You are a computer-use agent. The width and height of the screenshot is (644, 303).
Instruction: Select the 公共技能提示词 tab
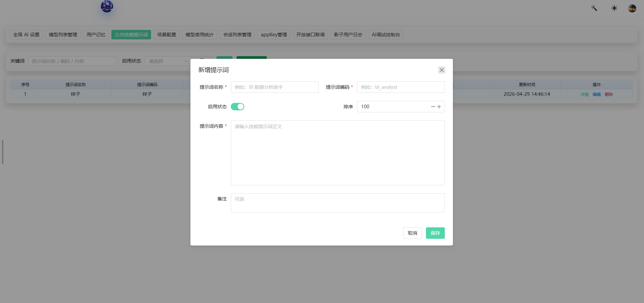click(x=131, y=35)
